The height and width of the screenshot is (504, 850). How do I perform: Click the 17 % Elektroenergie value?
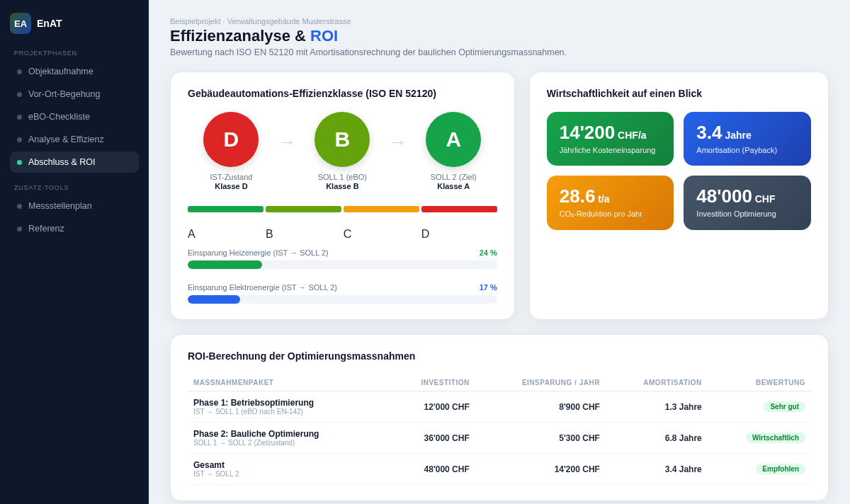(488, 287)
